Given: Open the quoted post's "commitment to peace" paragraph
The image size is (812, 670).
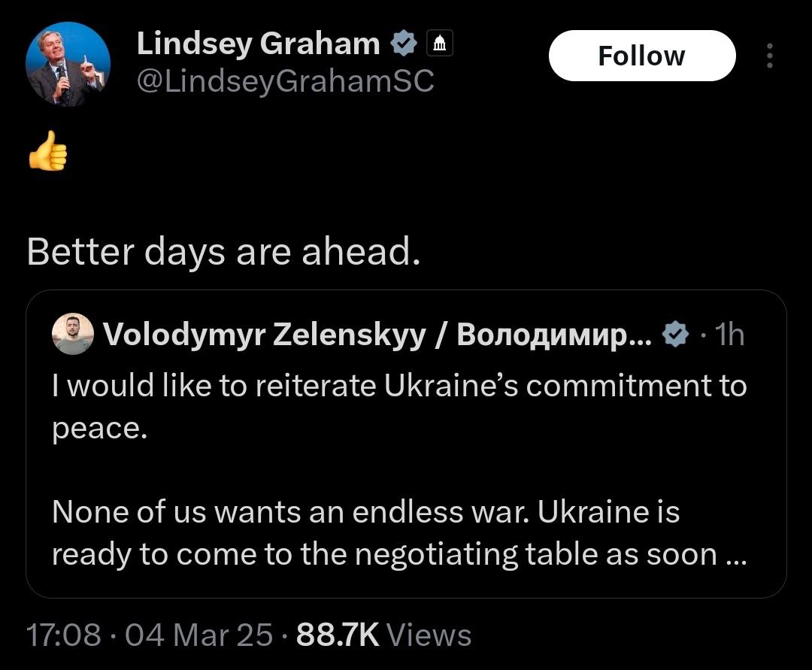Looking at the screenshot, I should coord(398,406).
